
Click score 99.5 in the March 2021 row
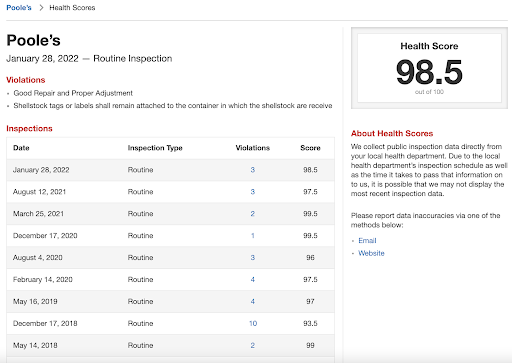[310, 214]
